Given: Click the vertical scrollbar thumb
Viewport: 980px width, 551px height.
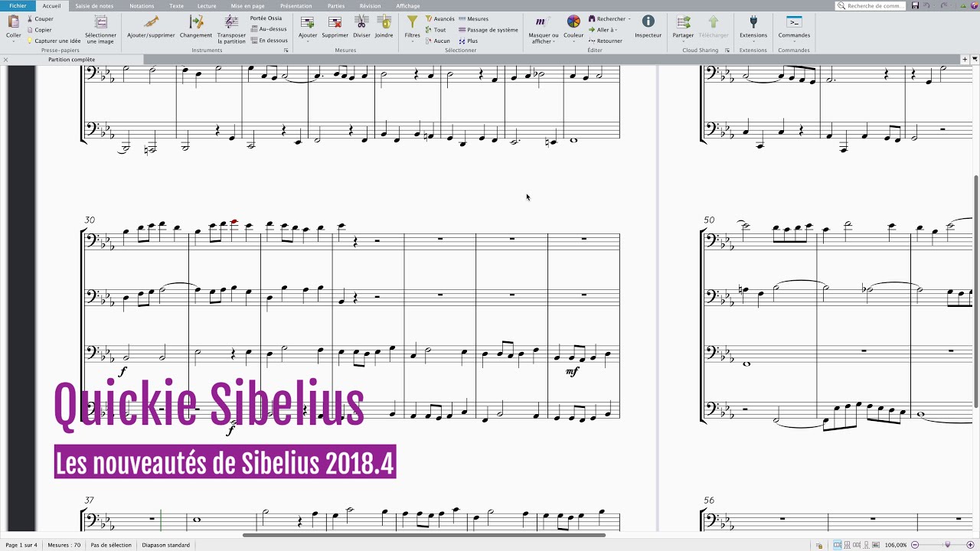Looking at the screenshot, I should pos(976,290).
